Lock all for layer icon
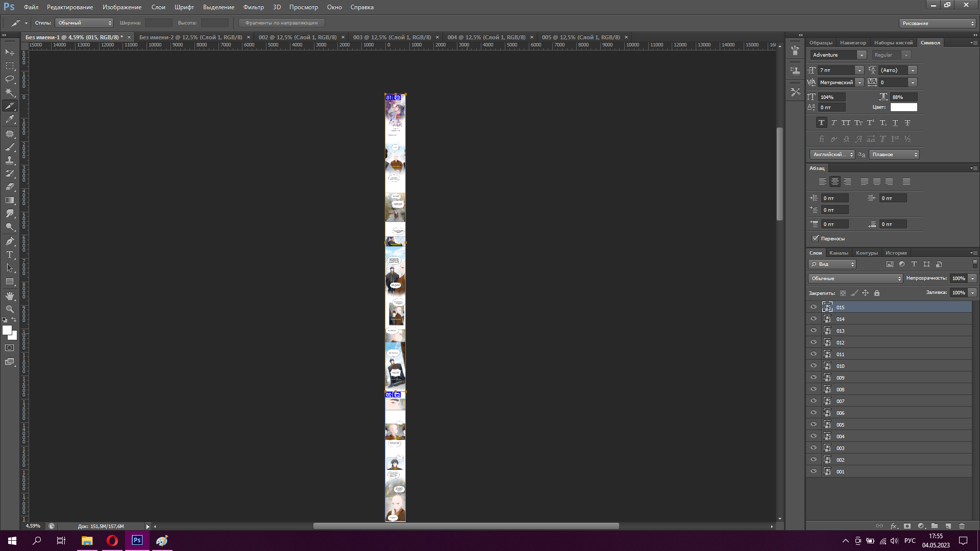Image resolution: width=980 pixels, height=551 pixels. click(x=877, y=293)
